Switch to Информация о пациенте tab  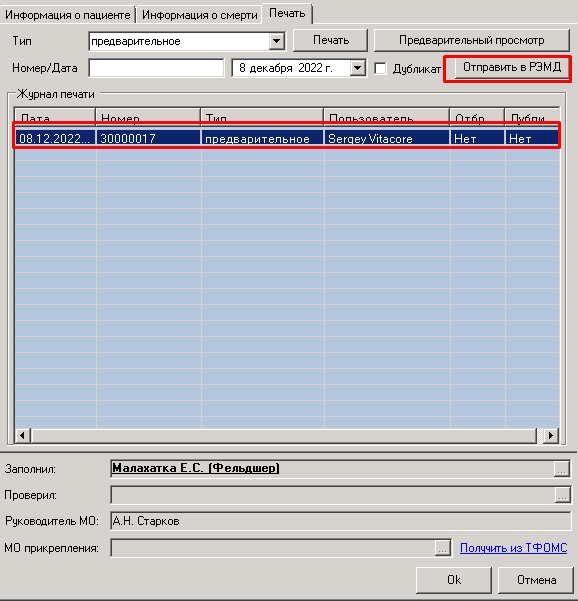point(68,15)
